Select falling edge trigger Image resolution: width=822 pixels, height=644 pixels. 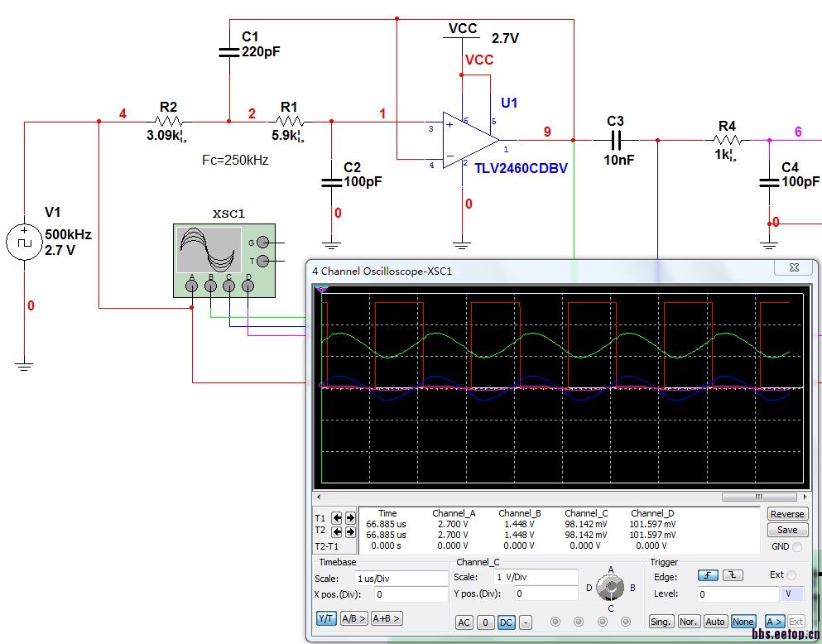733,575
